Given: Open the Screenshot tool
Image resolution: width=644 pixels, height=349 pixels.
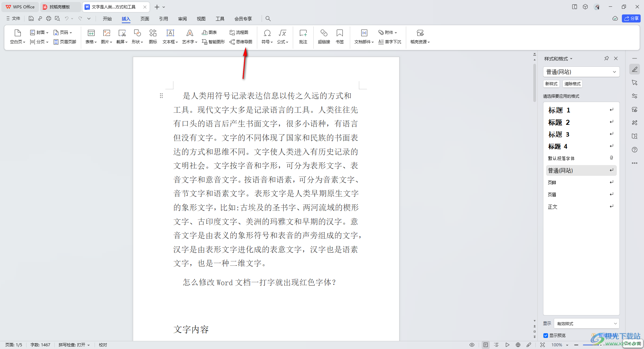Looking at the screenshot, I should tap(122, 37).
